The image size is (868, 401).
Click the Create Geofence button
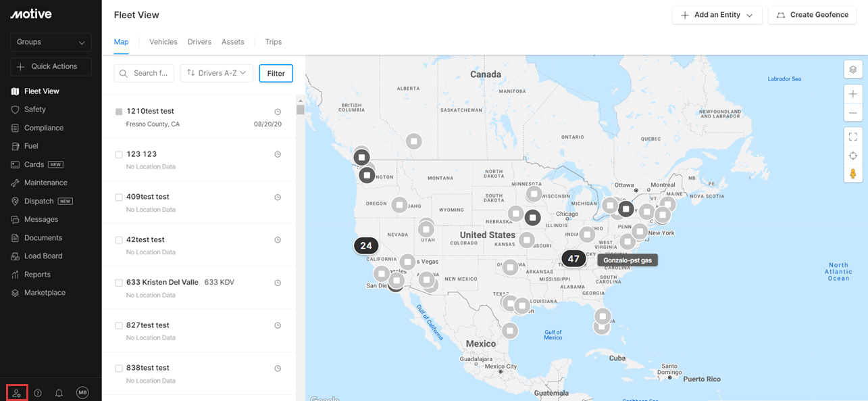tap(813, 15)
